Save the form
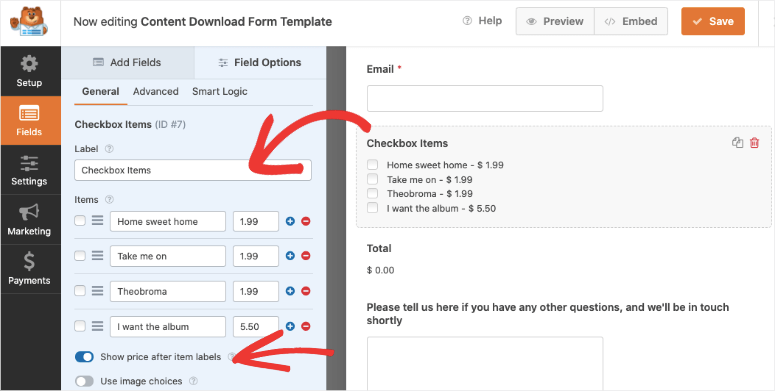 [x=713, y=21]
